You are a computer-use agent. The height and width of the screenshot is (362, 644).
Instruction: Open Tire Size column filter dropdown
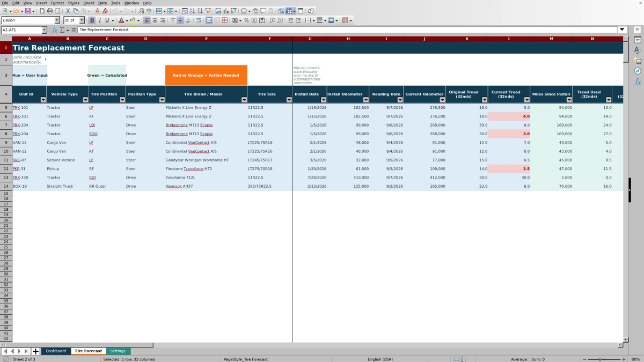click(289, 100)
